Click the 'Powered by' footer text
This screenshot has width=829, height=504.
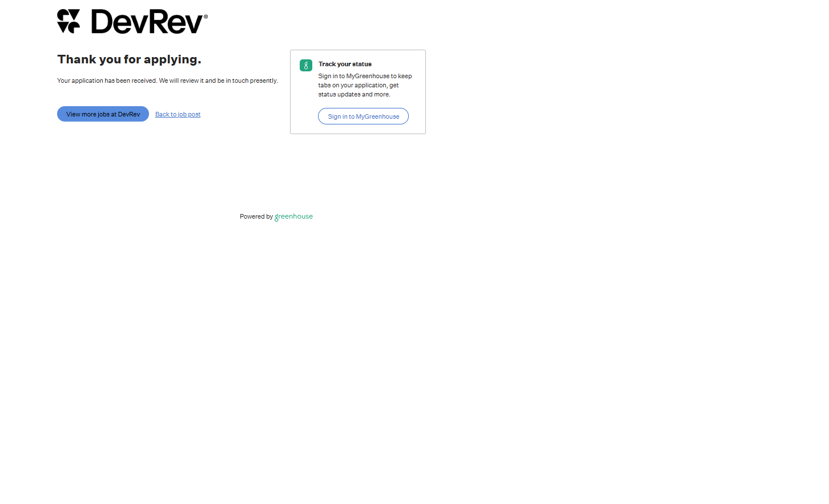pos(256,217)
